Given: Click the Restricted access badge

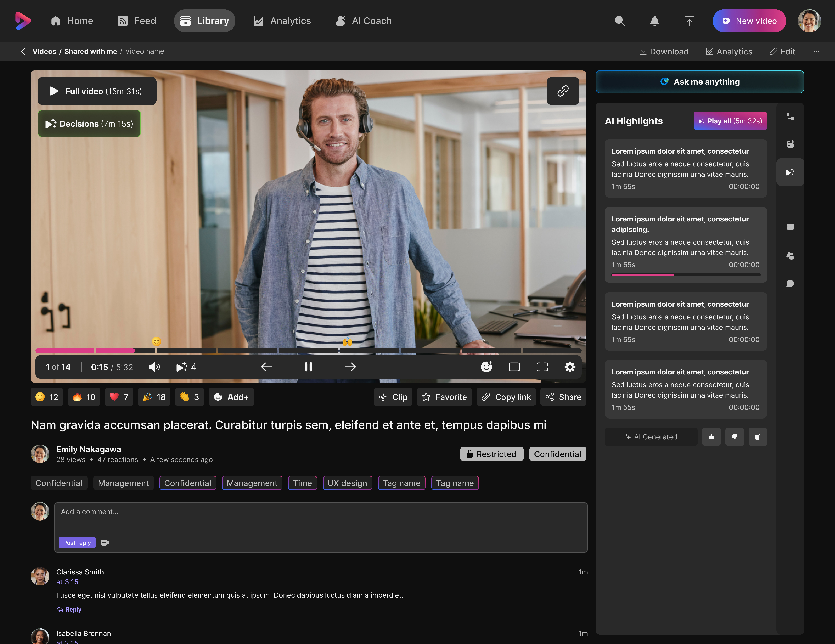Looking at the screenshot, I should [492, 454].
